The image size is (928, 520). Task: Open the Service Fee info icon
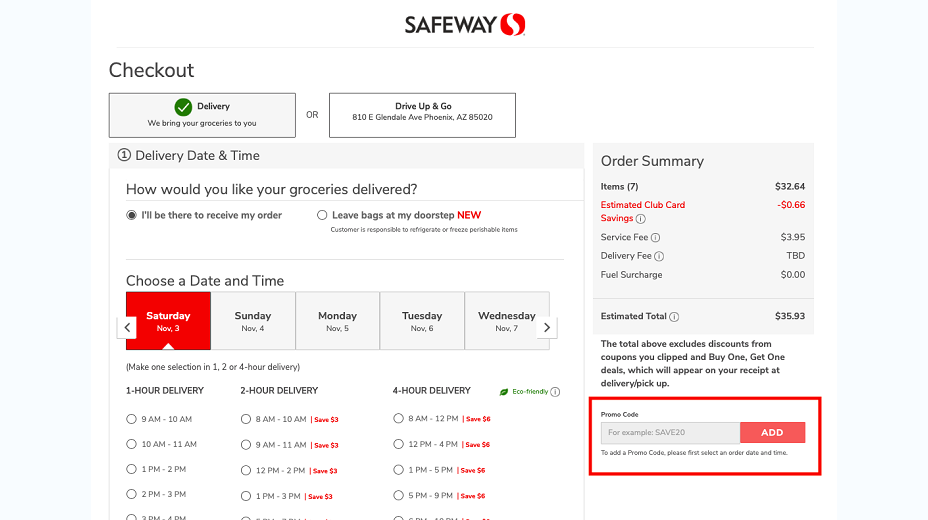pyautogui.click(x=655, y=238)
